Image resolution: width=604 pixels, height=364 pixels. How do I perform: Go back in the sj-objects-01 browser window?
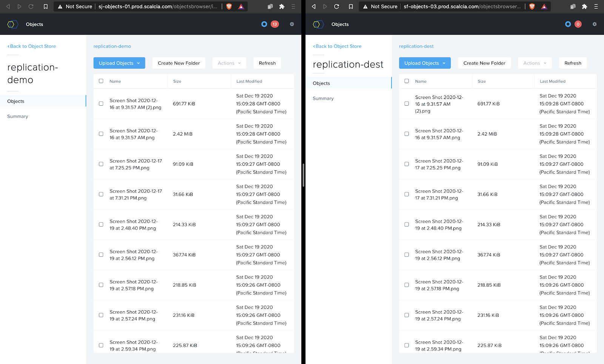(8, 6)
